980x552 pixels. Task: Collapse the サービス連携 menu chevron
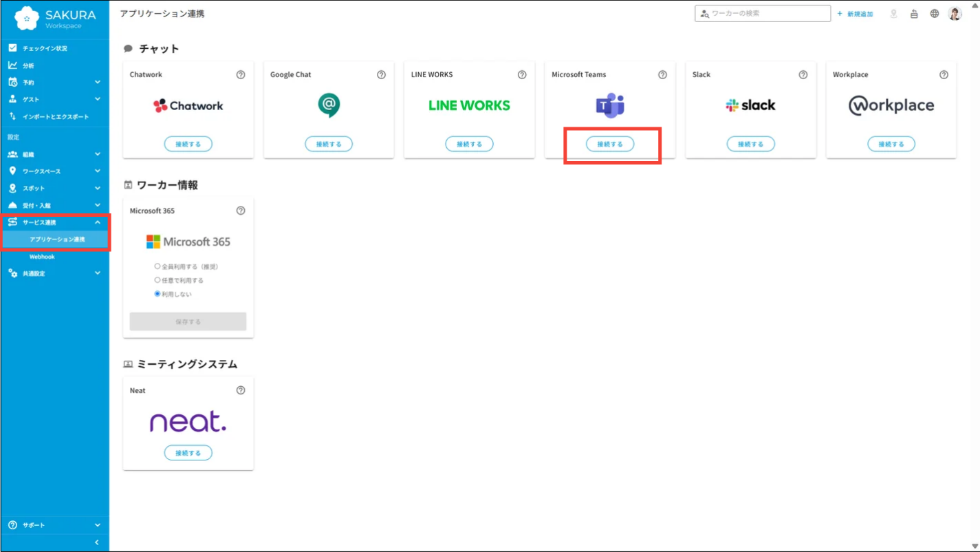[98, 222]
